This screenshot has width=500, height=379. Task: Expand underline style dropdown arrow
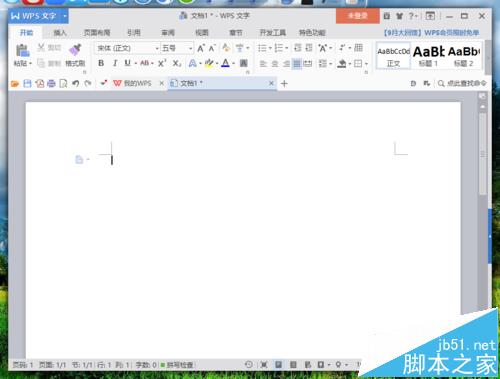[x=135, y=63]
